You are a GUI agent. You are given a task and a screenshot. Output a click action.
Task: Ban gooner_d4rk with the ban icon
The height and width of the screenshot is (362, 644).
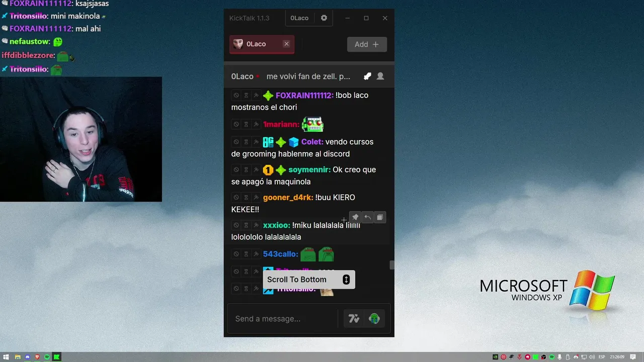pos(236,197)
